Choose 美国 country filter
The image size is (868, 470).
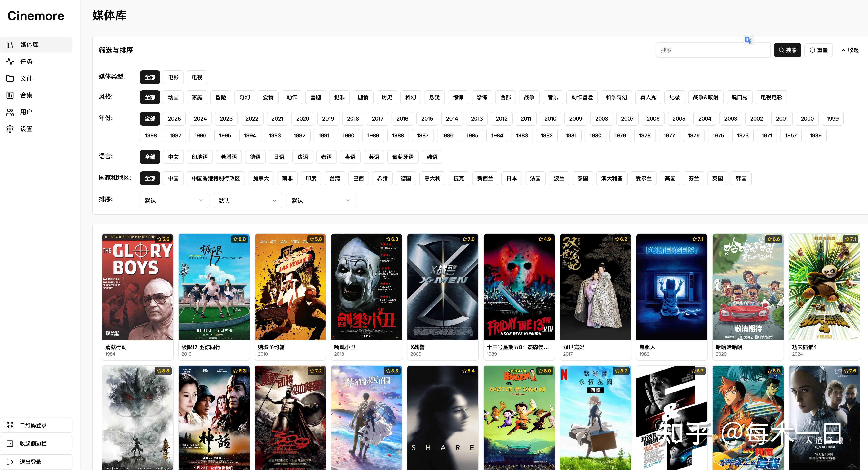[670, 179]
